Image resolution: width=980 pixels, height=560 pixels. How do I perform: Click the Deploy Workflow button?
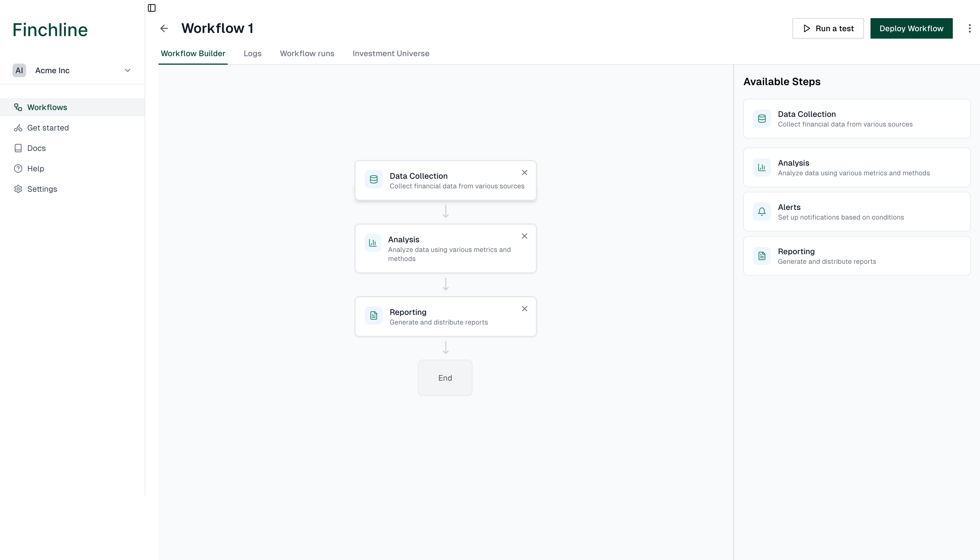(x=911, y=28)
